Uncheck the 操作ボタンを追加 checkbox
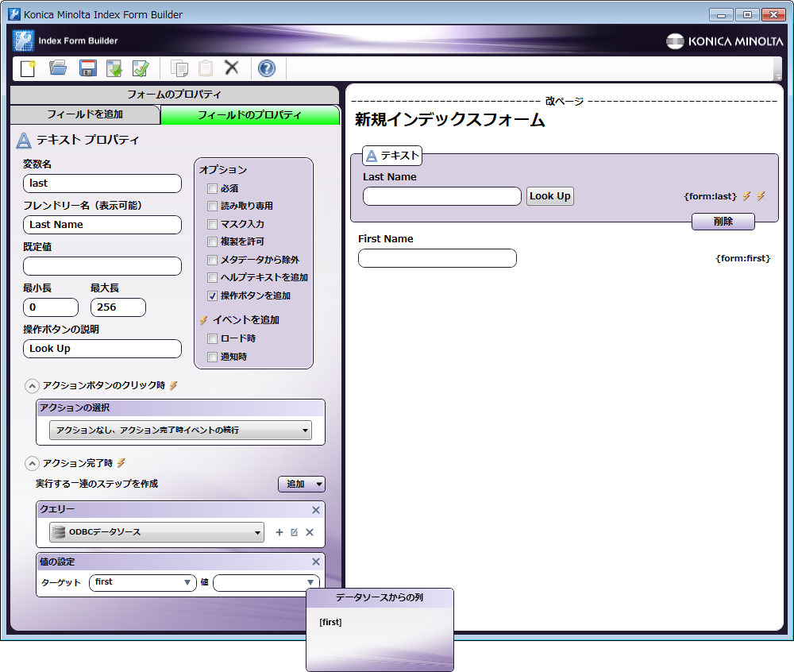This screenshot has width=794, height=672. click(212, 295)
